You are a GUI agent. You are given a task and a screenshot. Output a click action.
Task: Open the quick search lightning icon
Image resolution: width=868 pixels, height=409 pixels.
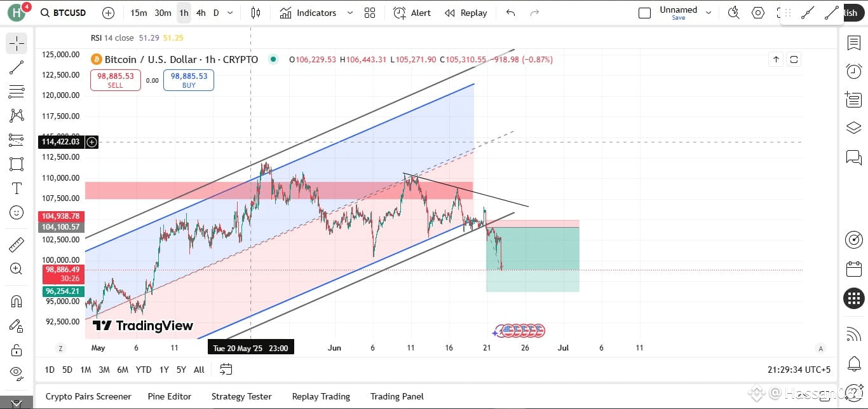tap(734, 13)
